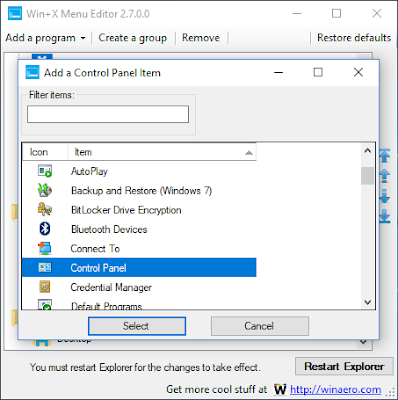
Task: Click the Restart Explorer button
Action: point(344,366)
